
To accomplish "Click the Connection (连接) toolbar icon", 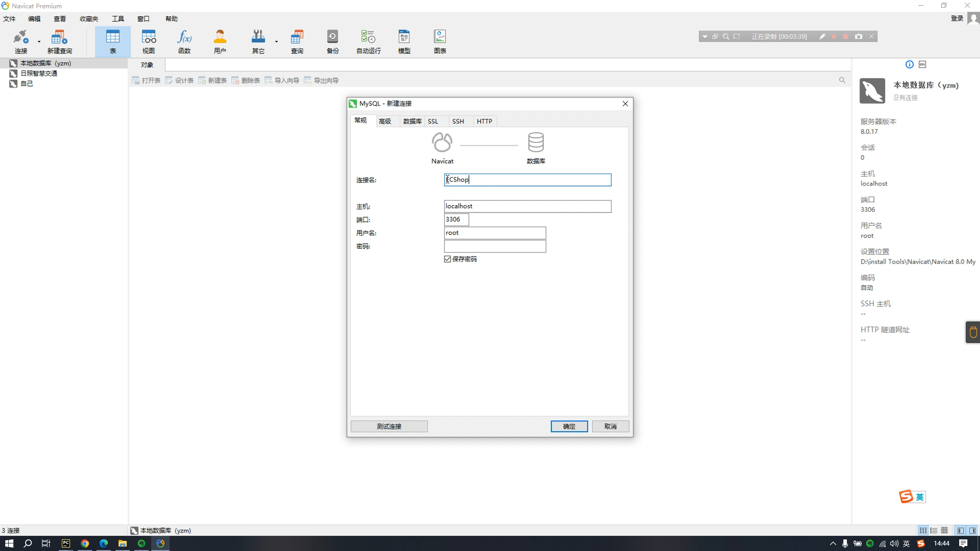I will click(21, 41).
